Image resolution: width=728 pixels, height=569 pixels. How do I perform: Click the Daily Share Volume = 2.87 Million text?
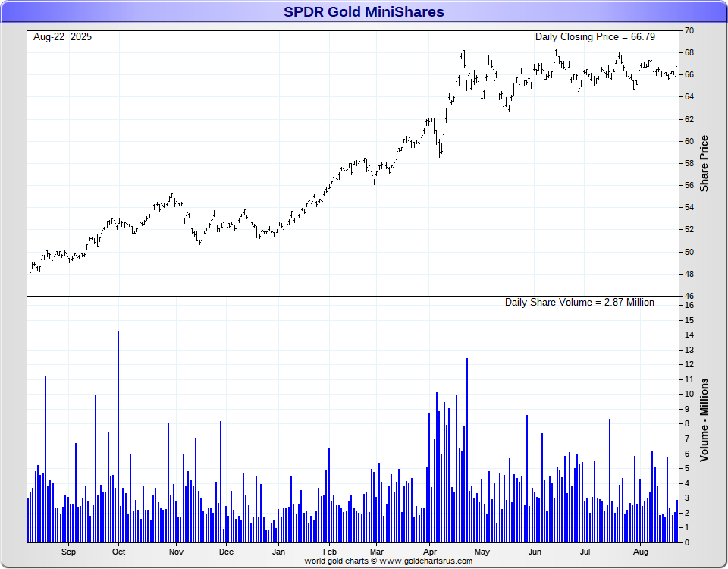(579, 303)
